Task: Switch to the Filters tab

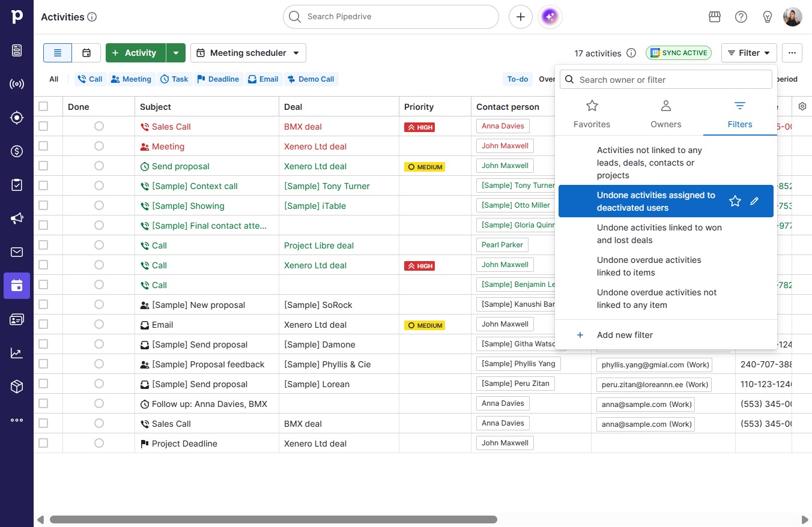Action: pyautogui.click(x=740, y=114)
